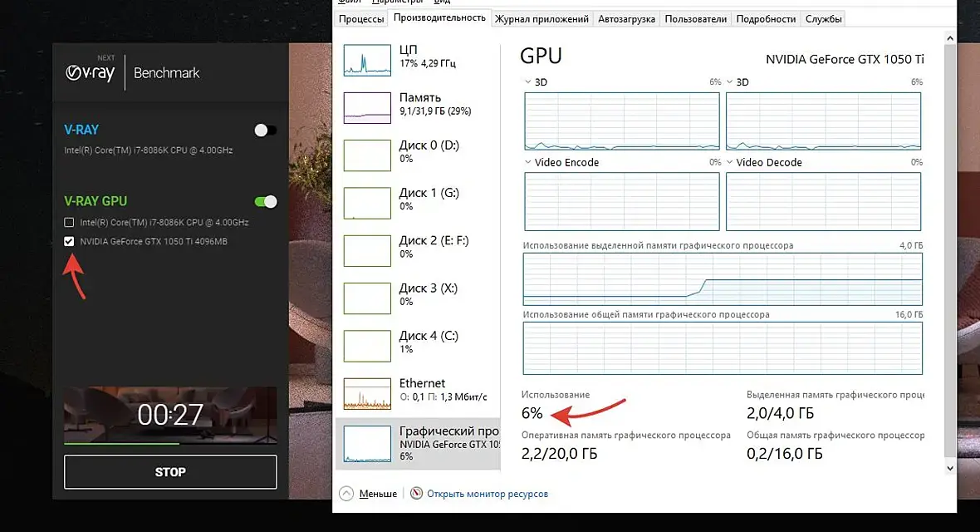Screen dimensions: 980x532
Task: Click the Меньше fewer details link
Action: click(378, 494)
